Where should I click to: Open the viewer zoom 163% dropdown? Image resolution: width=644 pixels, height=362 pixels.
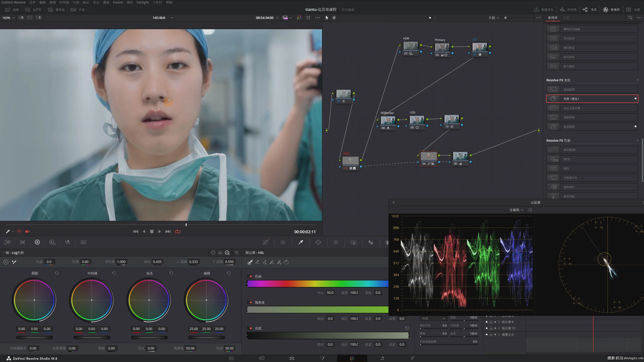point(8,18)
